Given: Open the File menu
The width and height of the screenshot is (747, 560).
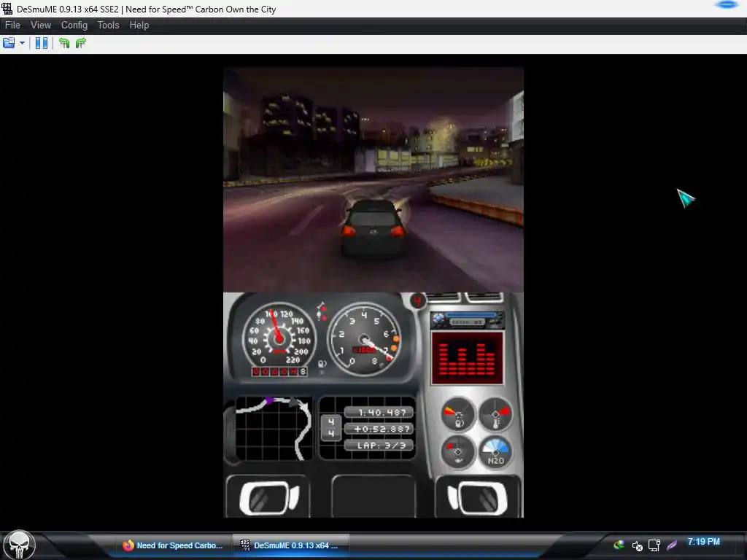Looking at the screenshot, I should coord(12,26).
